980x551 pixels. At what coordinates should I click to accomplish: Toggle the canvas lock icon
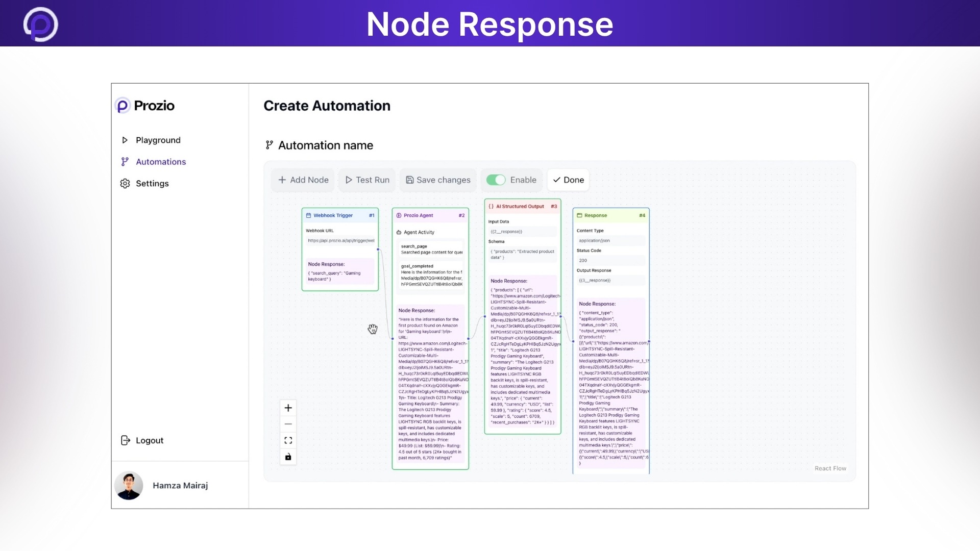pyautogui.click(x=288, y=457)
